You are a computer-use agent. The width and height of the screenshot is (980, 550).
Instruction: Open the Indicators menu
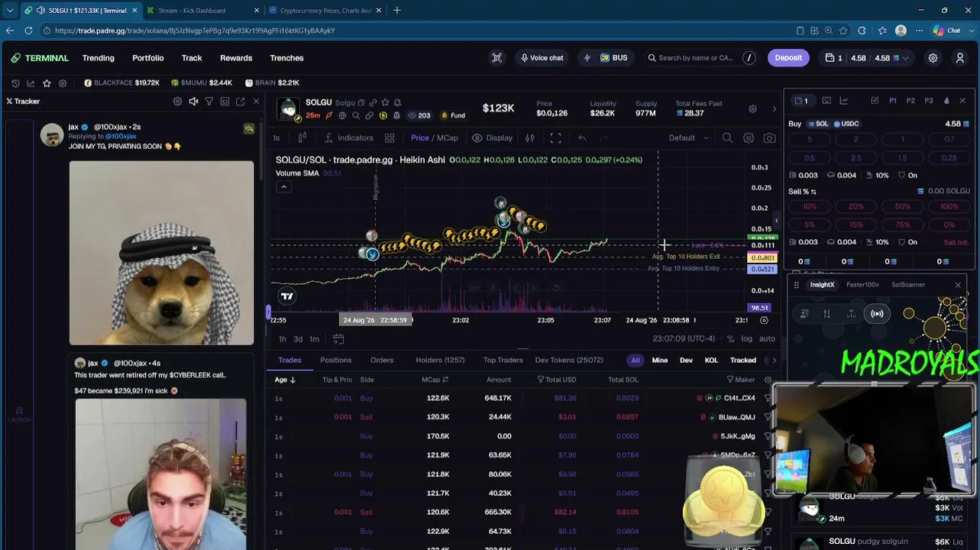(348, 138)
